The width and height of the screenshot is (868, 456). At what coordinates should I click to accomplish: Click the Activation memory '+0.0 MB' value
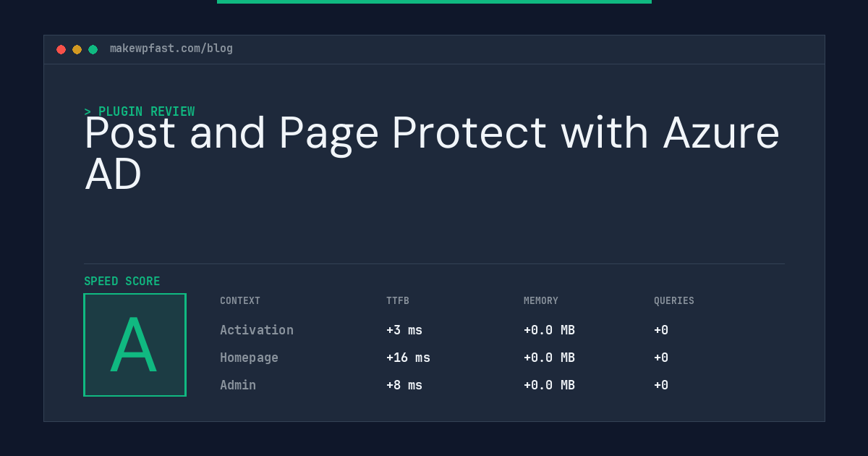pos(549,330)
